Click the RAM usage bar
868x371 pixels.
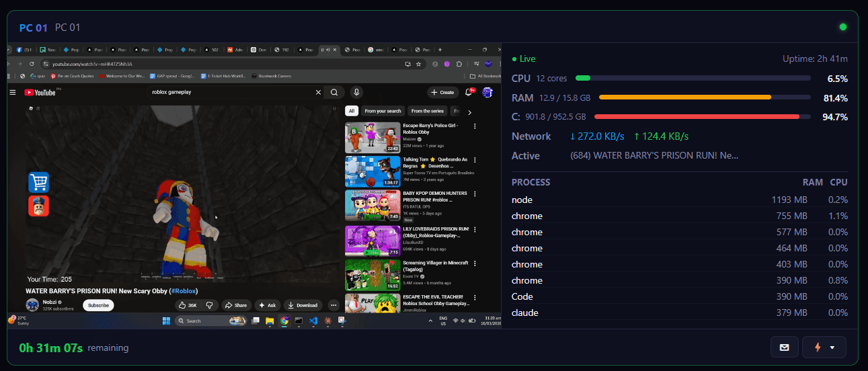705,97
